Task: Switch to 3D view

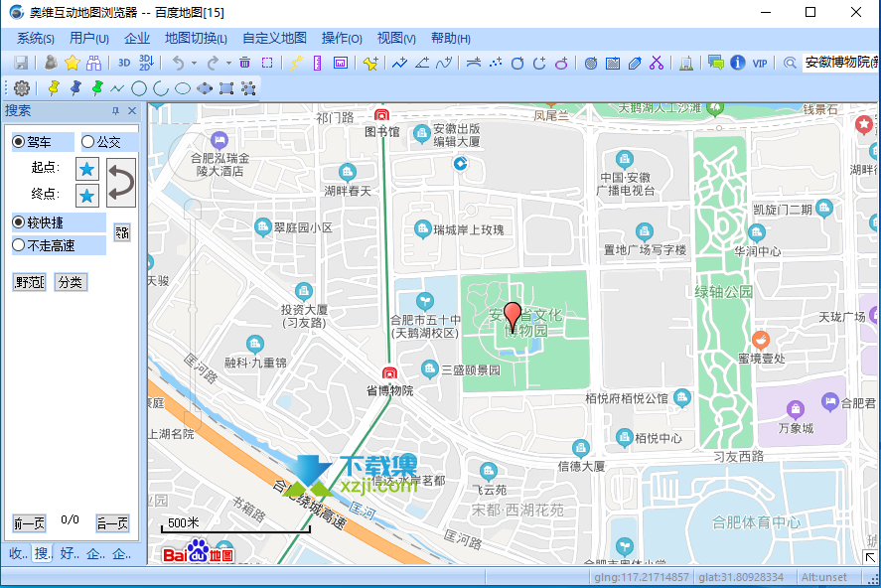Action: pyautogui.click(x=124, y=63)
